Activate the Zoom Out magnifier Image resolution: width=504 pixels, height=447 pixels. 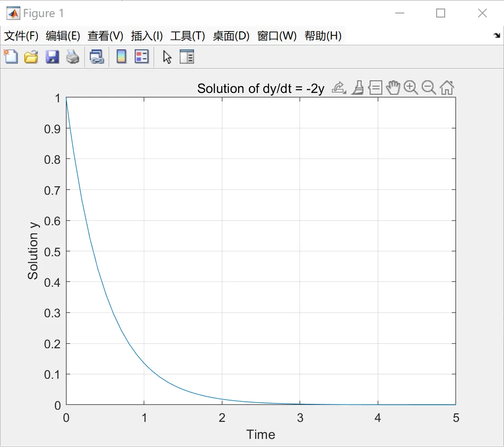(x=429, y=88)
